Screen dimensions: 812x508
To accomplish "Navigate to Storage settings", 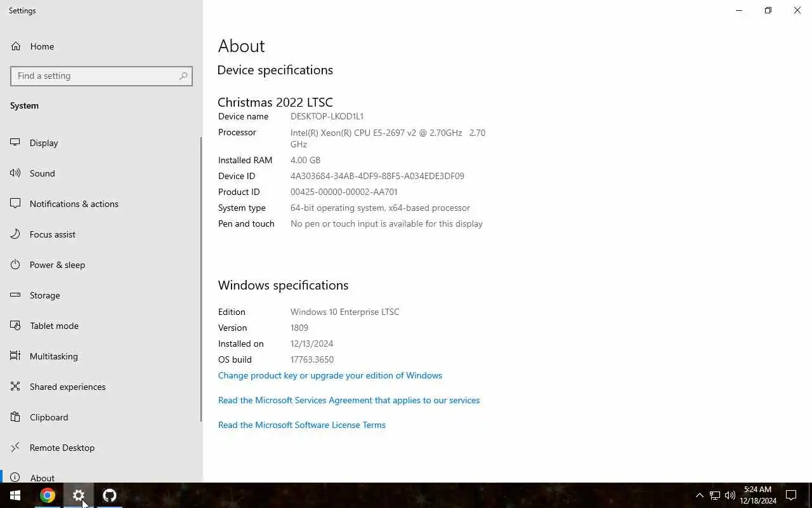I will click(45, 295).
